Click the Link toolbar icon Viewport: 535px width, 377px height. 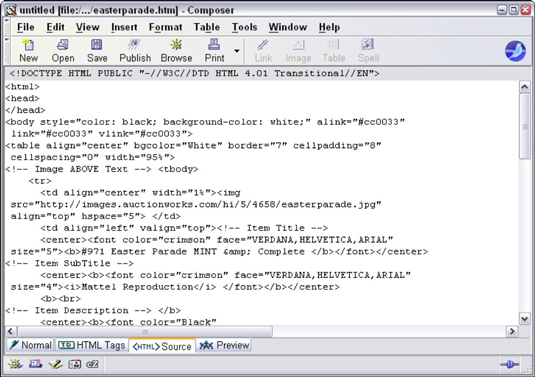(263, 51)
